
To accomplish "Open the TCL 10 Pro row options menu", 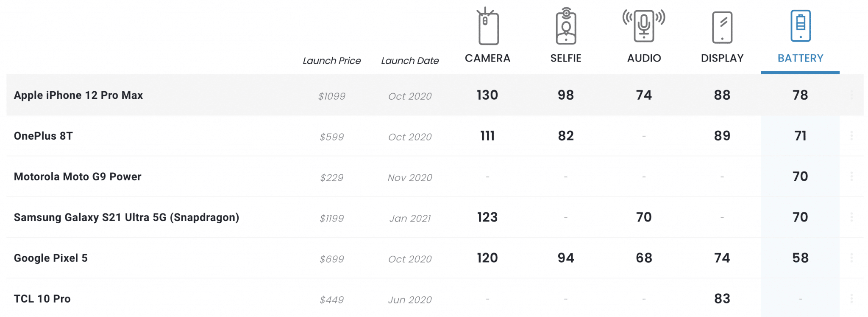I will [851, 299].
